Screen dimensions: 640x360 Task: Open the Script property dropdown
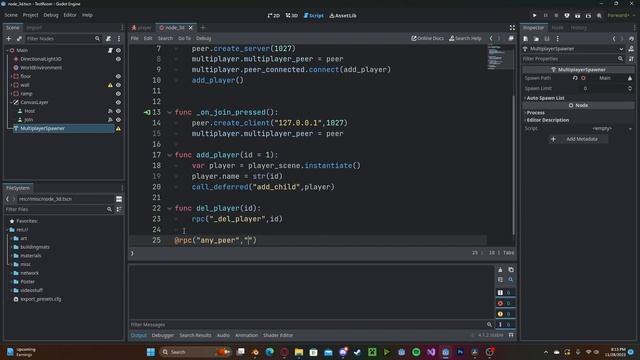pos(631,129)
